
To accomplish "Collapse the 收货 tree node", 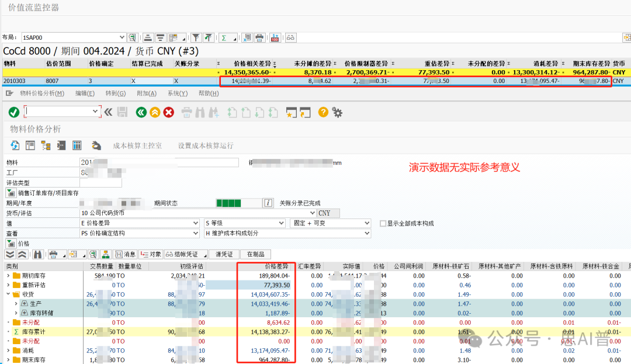I will pyautogui.click(x=9, y=294).
